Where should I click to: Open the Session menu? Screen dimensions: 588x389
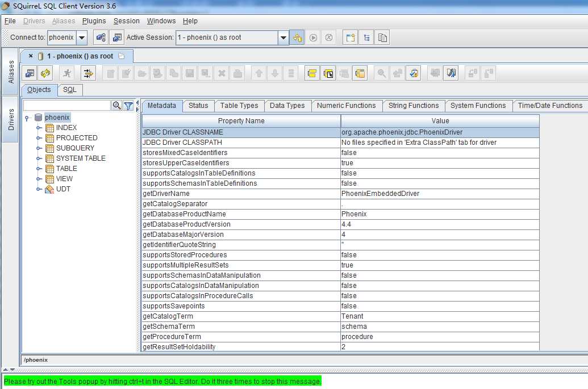coord(126,21)
